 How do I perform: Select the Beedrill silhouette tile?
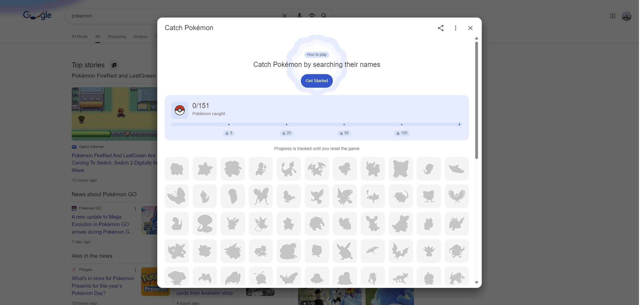coord(261,196)
